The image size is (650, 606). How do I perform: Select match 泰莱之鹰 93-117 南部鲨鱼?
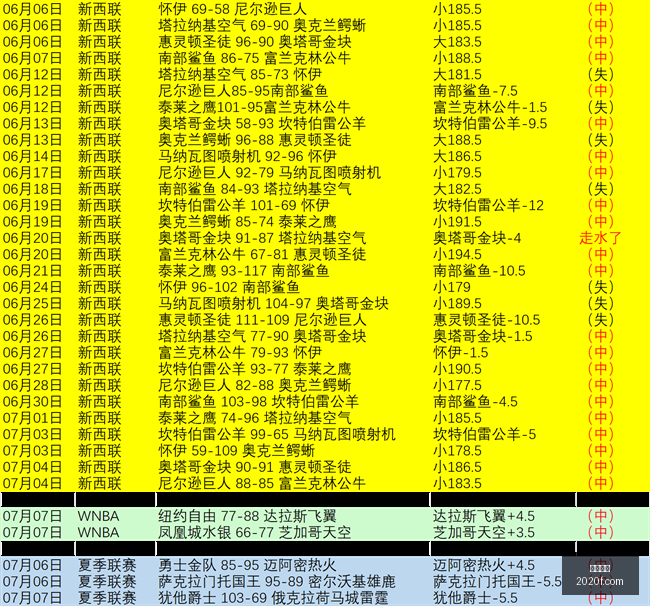tap(244, 271)
